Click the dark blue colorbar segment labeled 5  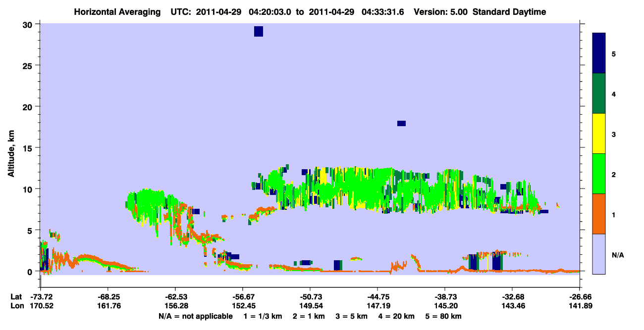[x=599, y=53]
